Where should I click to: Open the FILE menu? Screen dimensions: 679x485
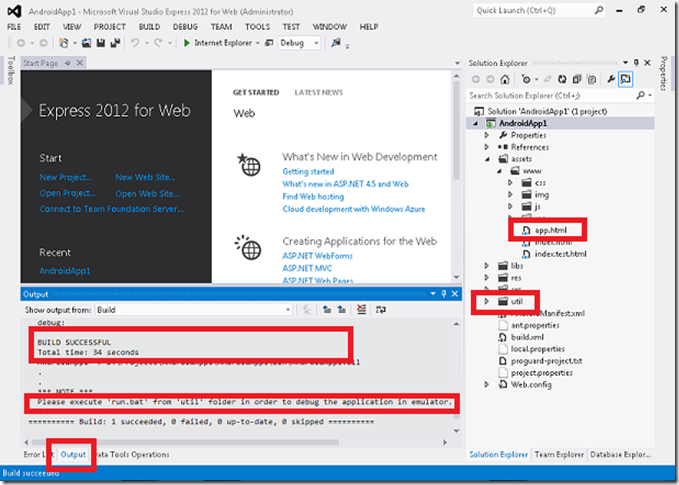tap(14, 27)
